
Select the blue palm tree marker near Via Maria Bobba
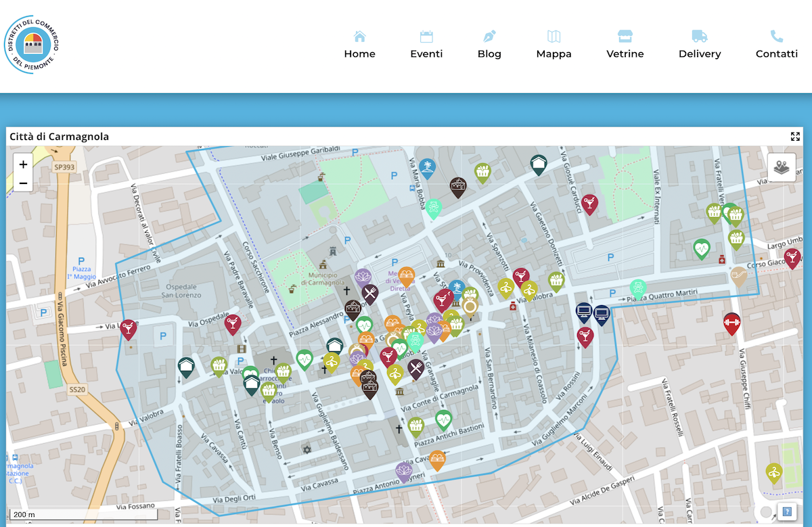click(x=427, y=168)
